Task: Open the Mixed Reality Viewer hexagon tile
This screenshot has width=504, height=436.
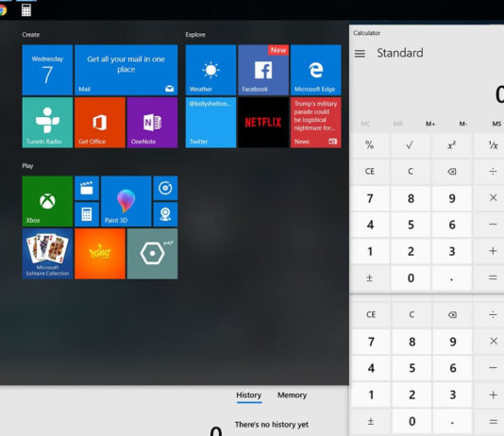Action: (152, 254)
